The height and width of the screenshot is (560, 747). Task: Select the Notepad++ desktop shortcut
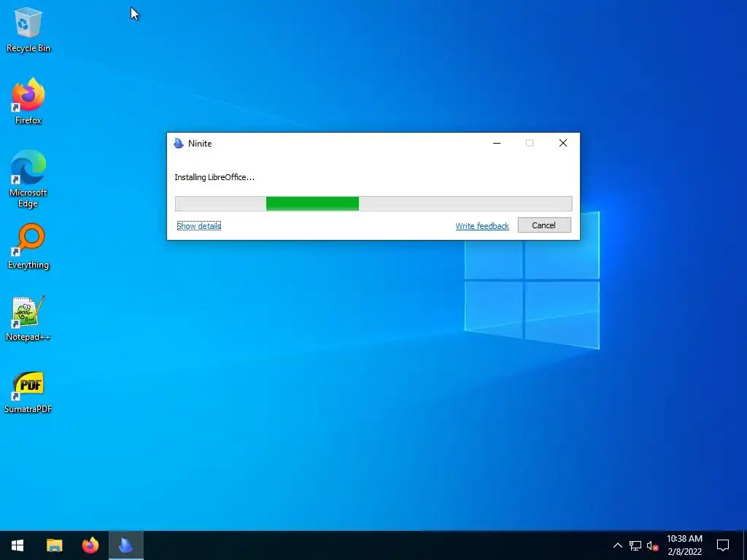pyautogui.click(x=28, y=318)
